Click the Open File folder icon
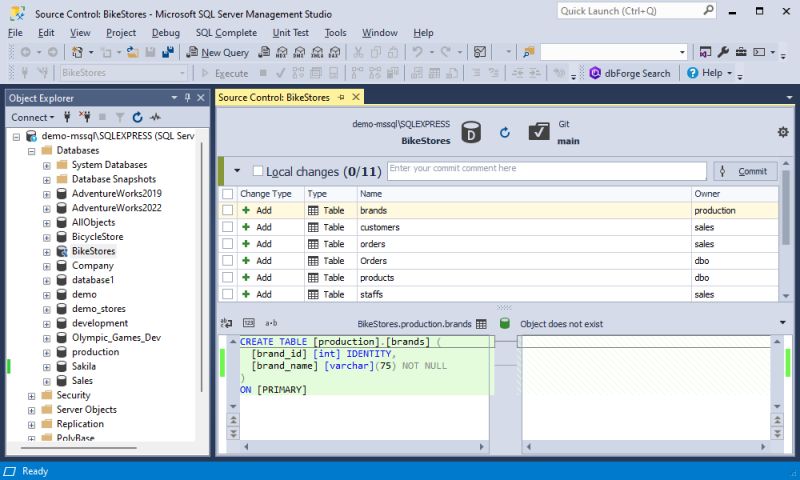 click(x=133, y=52)
